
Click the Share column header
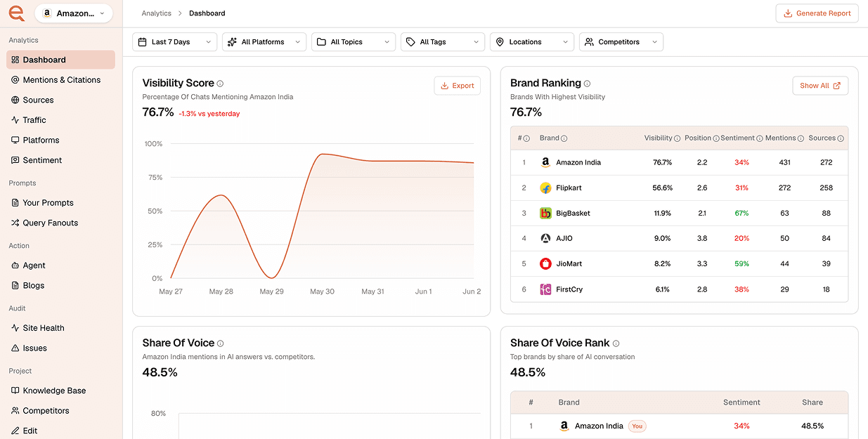click(x=812, y=402)
